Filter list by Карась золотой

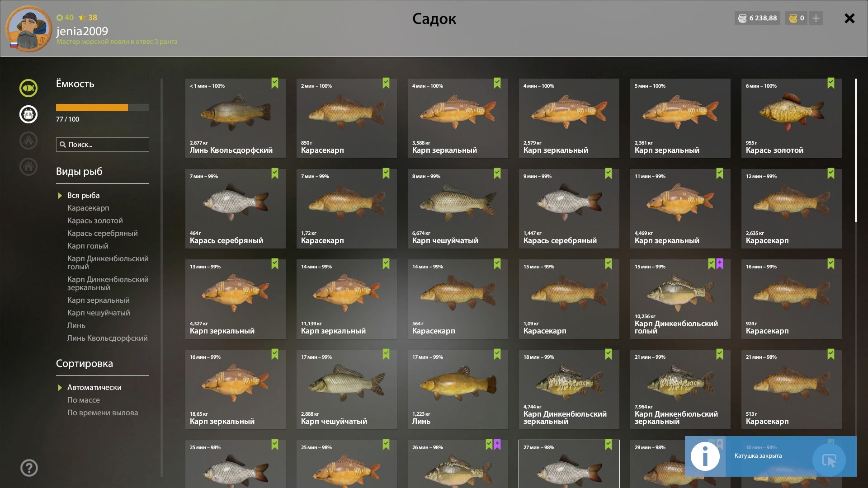[x=95, y=221]
